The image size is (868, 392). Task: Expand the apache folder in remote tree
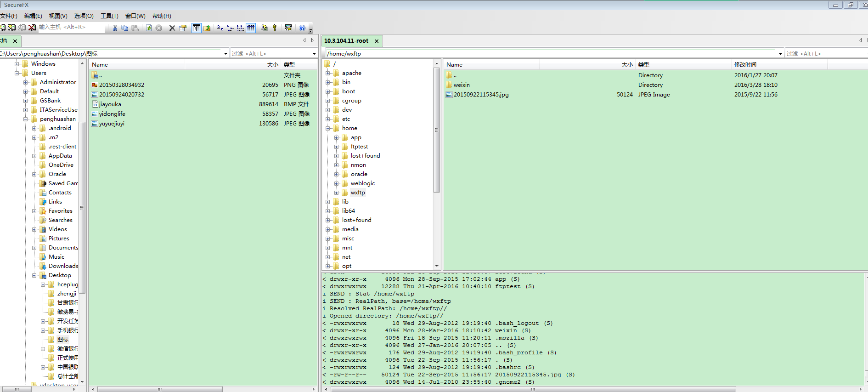(328, 73)
